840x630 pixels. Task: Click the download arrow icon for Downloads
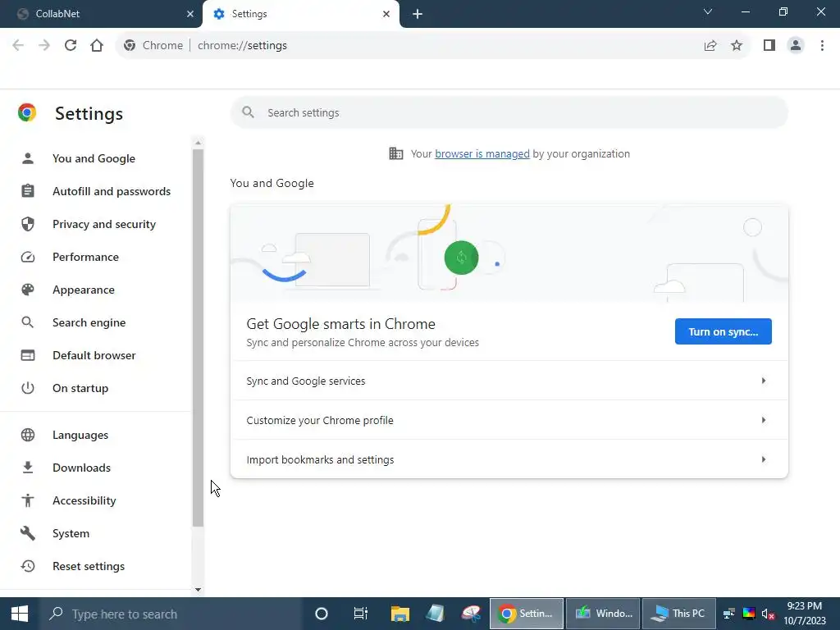(28, 468)
